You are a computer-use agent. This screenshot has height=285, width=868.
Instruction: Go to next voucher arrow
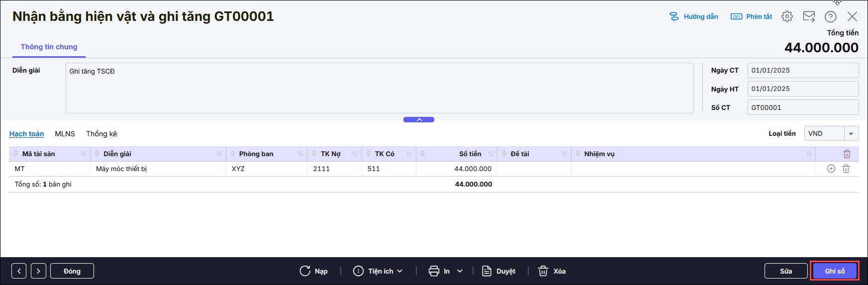click(38, 271)
